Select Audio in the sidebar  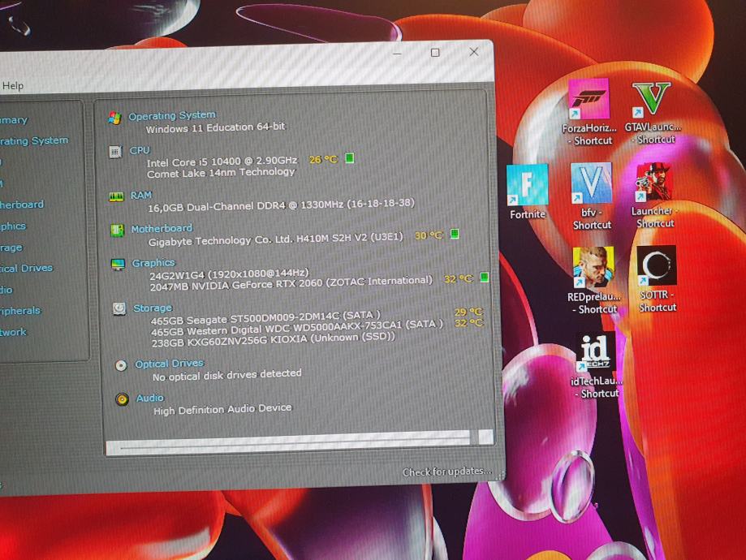pyautogui.click(x=6, y=290)
